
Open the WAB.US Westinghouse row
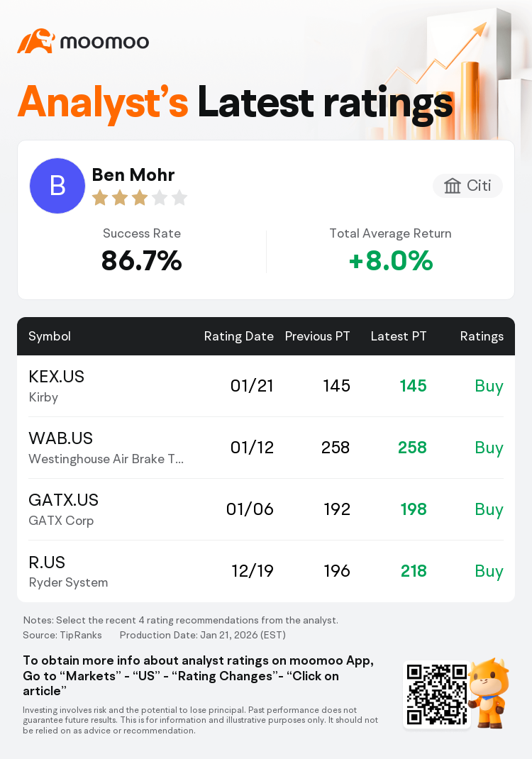(266, 448)
